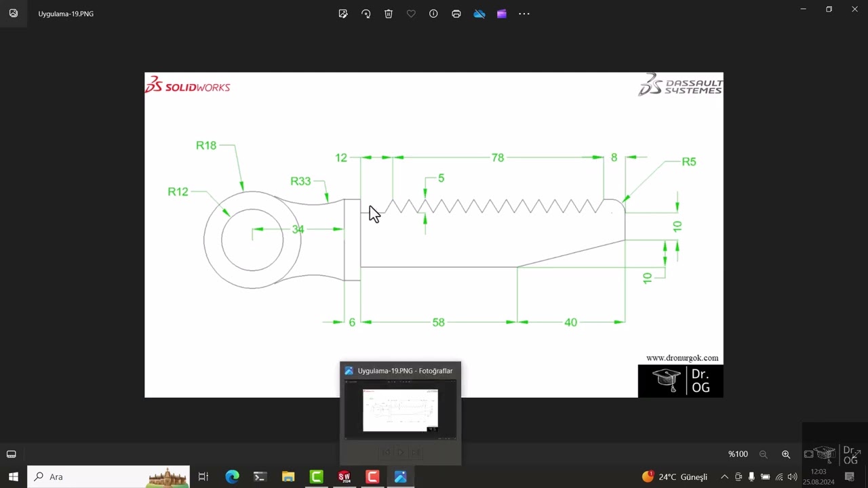Image resolution: width=868 pixels, height=488 pixels.
Task: Click the Edit image icon in Photos toolbar
Action: 343,14
